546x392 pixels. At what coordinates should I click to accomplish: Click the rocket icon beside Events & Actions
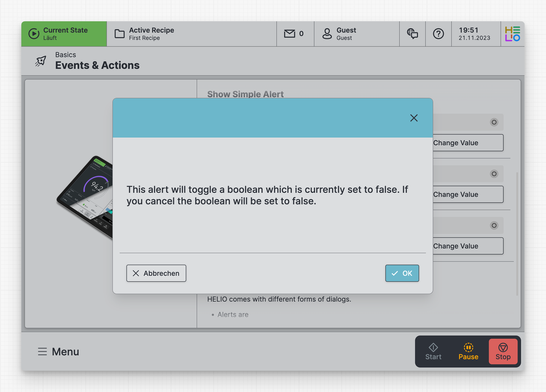pos(41,61)
